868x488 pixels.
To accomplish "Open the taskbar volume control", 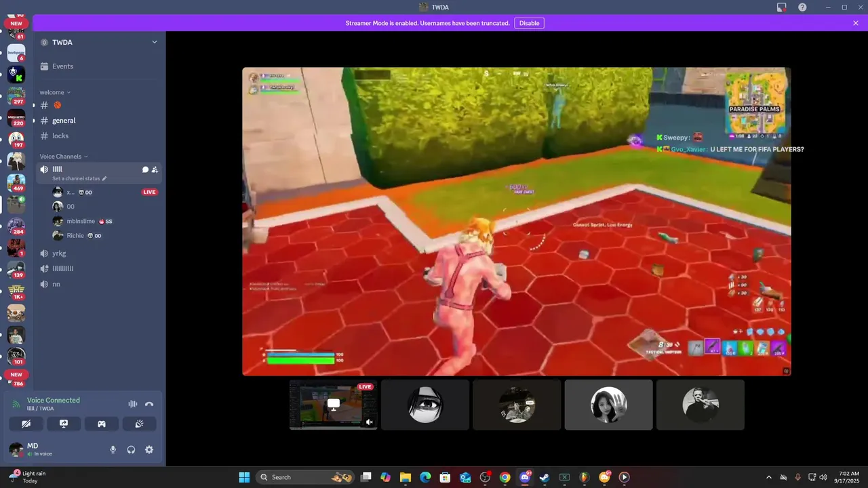I will (823, 477).
